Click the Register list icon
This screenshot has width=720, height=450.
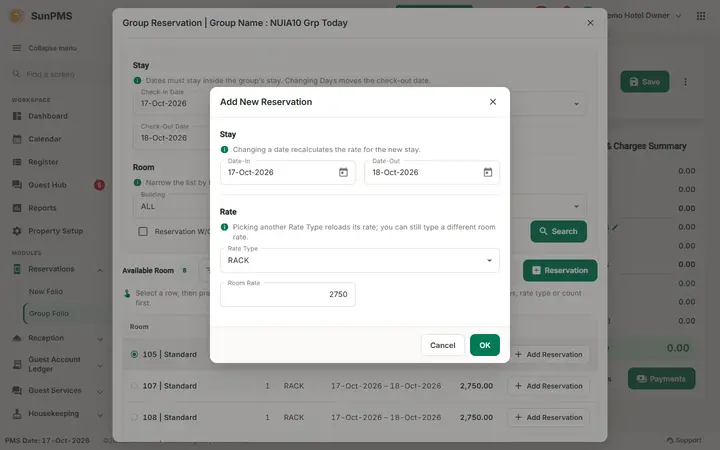(x=17, y=162)
